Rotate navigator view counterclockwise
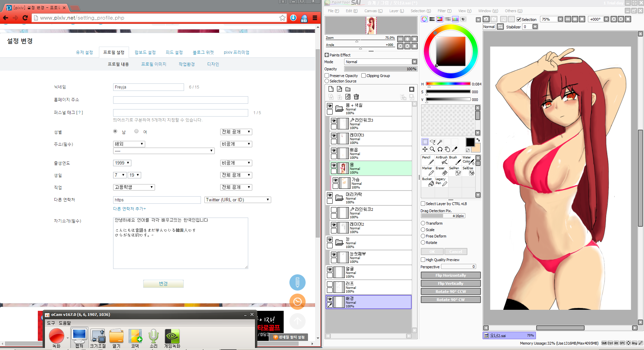This screenshot has width=644, height=350. (401, 46)
